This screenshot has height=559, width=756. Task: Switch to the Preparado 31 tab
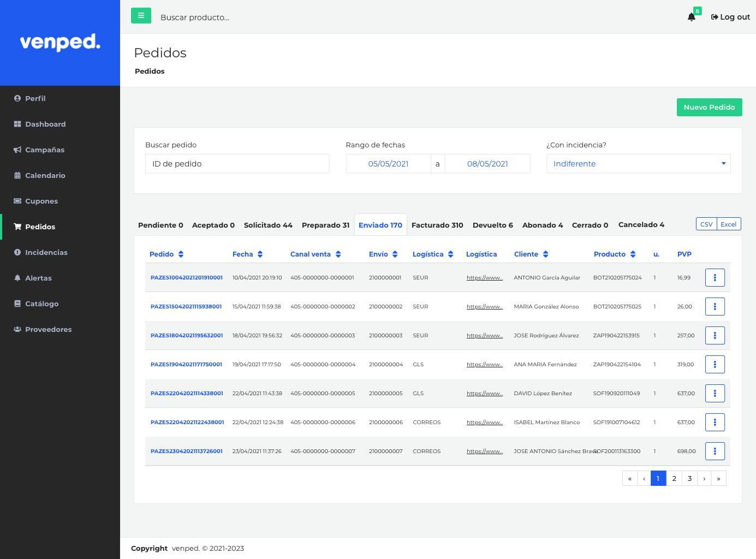(325, 225)
